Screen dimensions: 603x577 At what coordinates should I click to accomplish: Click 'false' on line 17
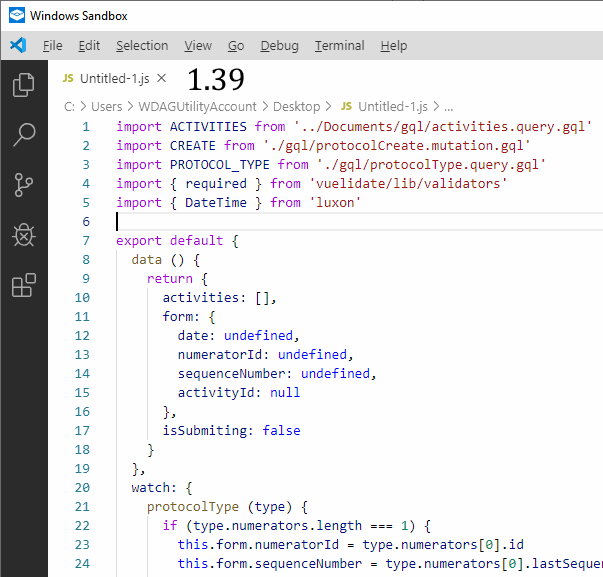(281, 431)
